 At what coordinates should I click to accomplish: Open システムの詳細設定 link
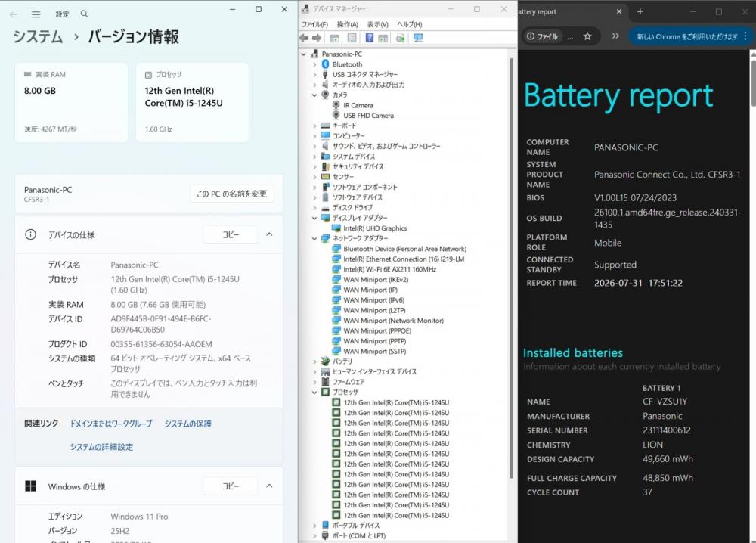(x=102, y=447)
